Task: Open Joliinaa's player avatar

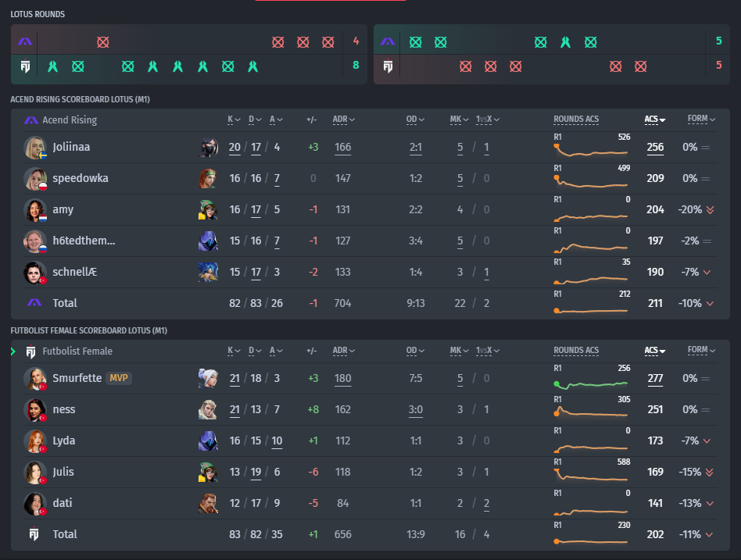Action: pos(35,148)
